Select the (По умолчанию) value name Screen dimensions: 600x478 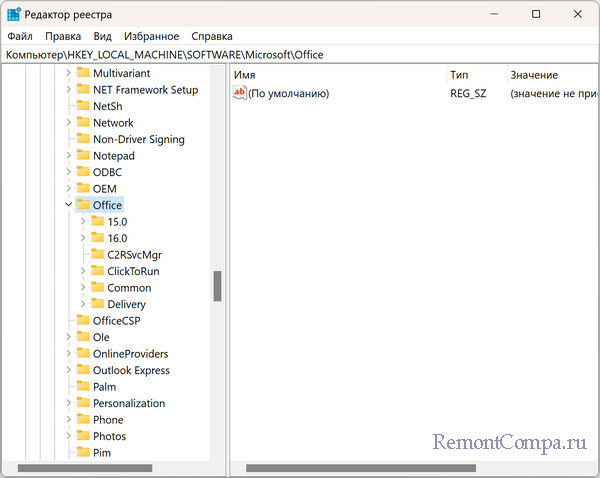click(x=289, y=93)
